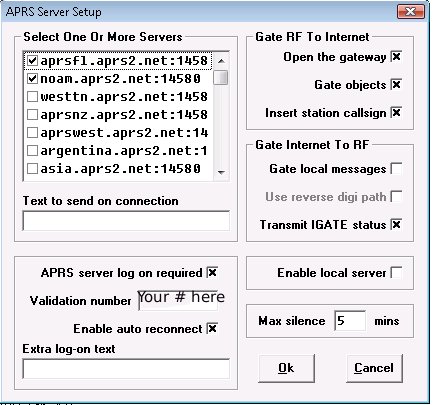Check the aprsnz.aprs2.net server checkbox
Image resolution: width=434 pixels, height=405 pixels.
click(32, 115)
